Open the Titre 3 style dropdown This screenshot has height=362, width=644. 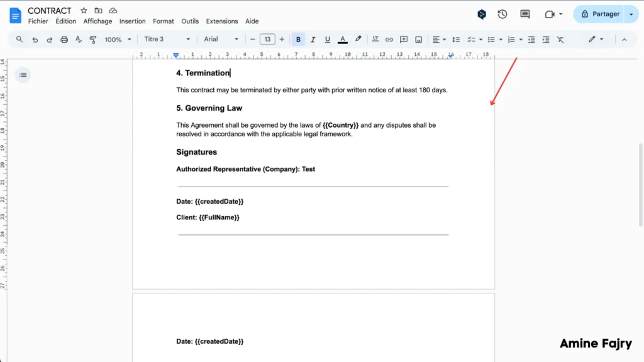167,40
